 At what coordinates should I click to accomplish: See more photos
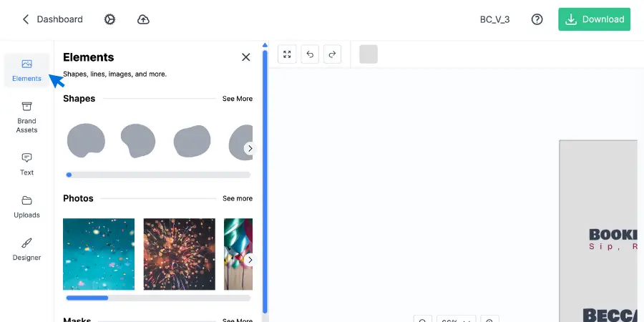tap(238, 198)
